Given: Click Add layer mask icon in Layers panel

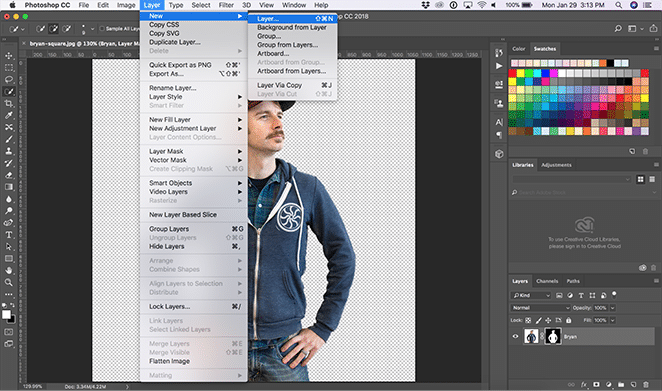Looking at the screenshot, I should coord(596,385).
